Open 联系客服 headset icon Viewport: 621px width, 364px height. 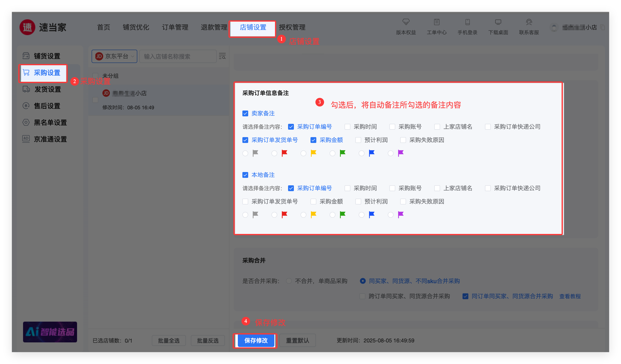(x=529, y=22)
